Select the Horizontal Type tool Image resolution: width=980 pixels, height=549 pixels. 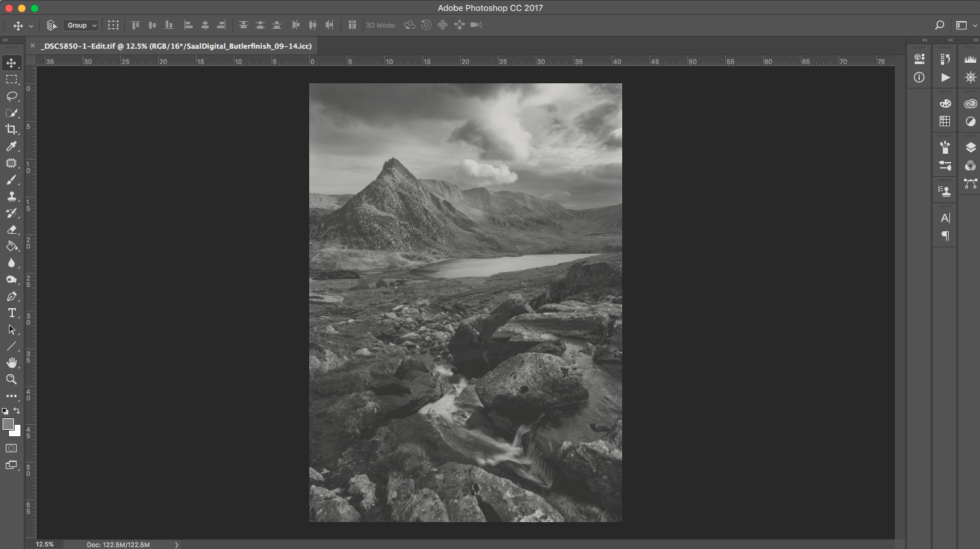(12, 313)
